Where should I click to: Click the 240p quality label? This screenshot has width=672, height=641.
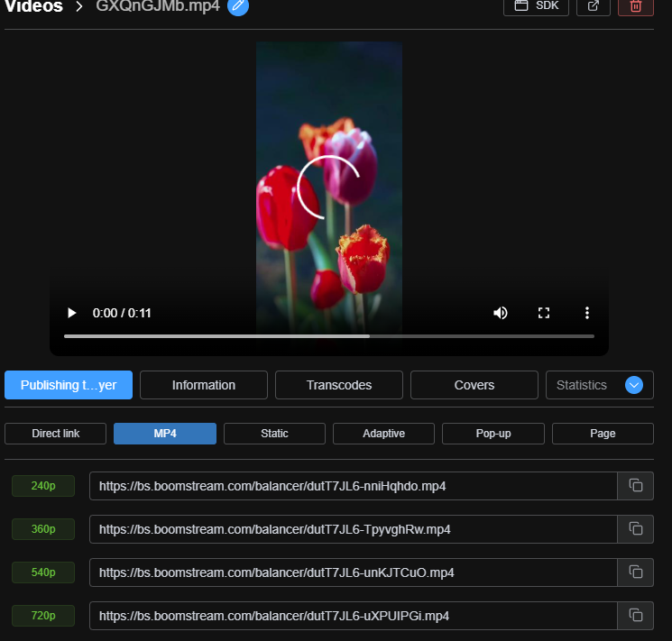43,486
